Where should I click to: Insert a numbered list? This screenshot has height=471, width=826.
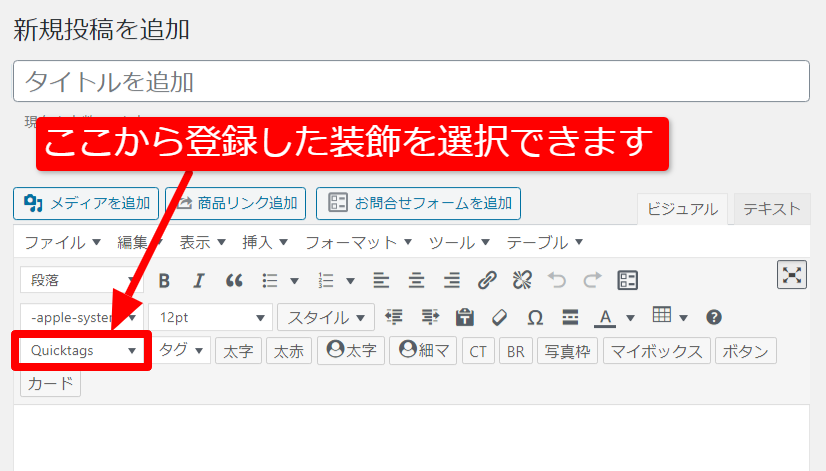pyautogui.click(x=326, y=280)
